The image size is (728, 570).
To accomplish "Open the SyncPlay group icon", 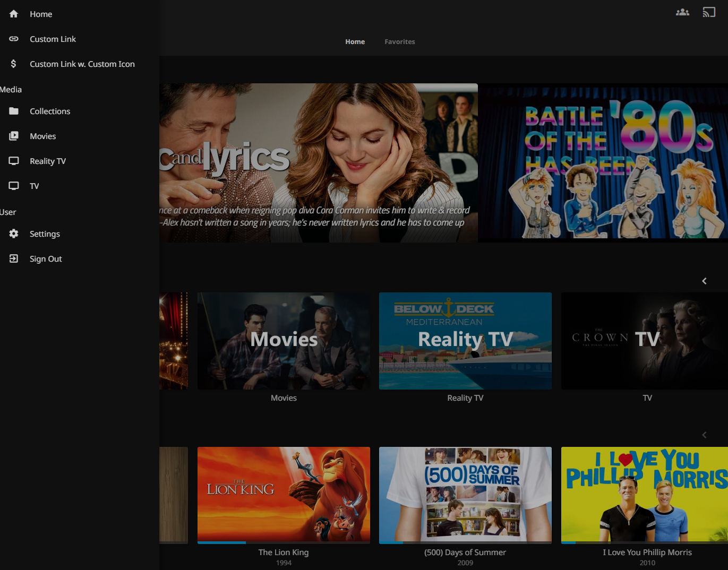I will click(x=682, y=12).
